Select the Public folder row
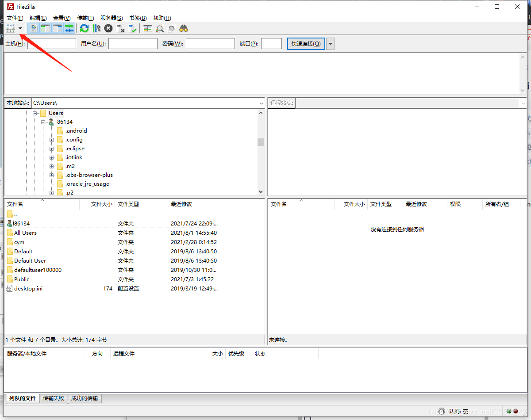531x420 pixels. point(112,279)
